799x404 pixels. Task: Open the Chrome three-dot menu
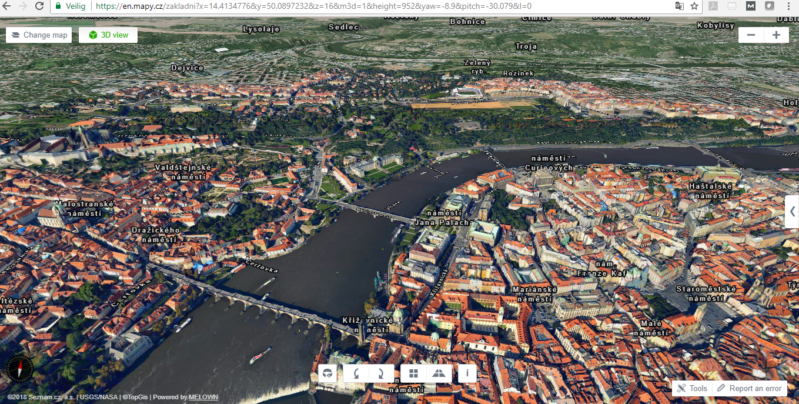pyautogui.click(x=790, y=6)
